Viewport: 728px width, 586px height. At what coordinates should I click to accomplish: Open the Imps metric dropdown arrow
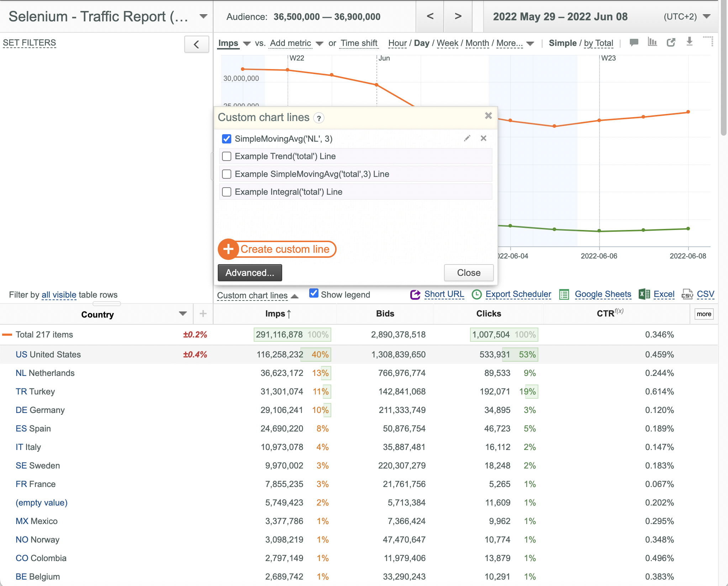pos(247,44)
